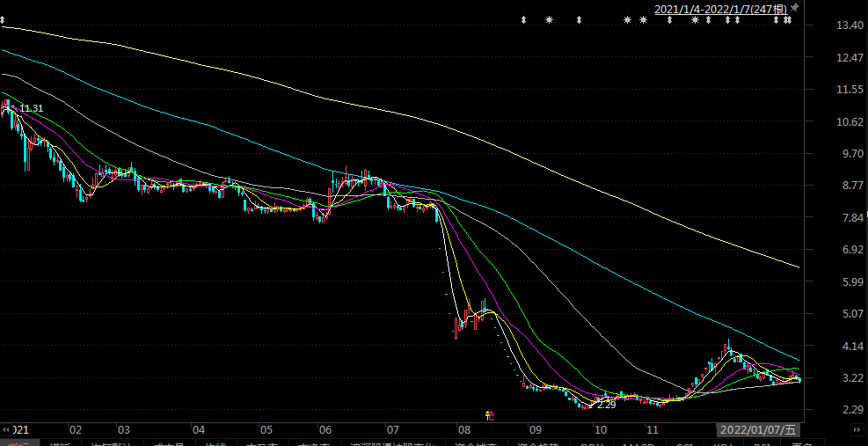Click the scroll-left double arrow on the time axis
Image resolution: width=868 pixels, height=446 pixels.
point(5,430)
